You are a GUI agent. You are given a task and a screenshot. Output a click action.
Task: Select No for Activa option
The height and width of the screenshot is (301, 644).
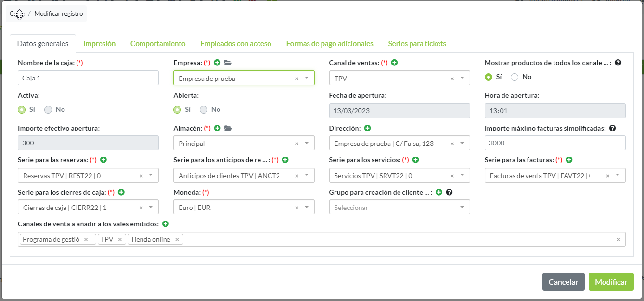point(48,110)
